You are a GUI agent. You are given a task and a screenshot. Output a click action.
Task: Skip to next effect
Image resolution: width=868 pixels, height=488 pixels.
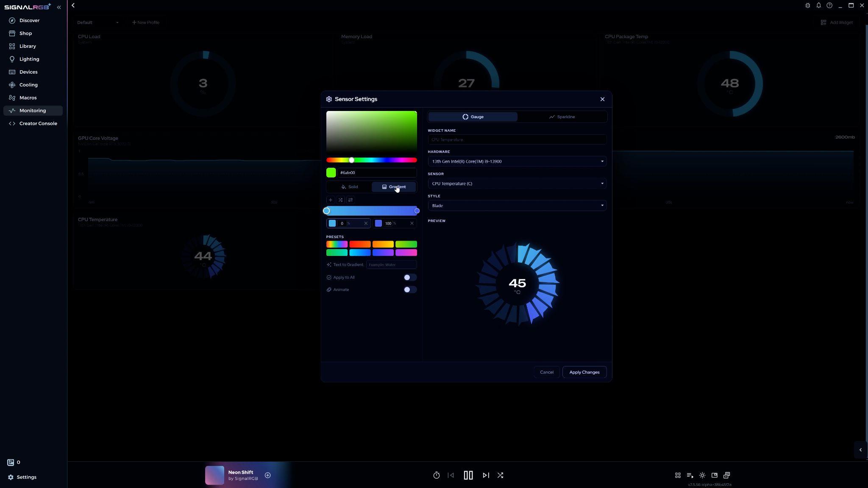pos(486,475)
